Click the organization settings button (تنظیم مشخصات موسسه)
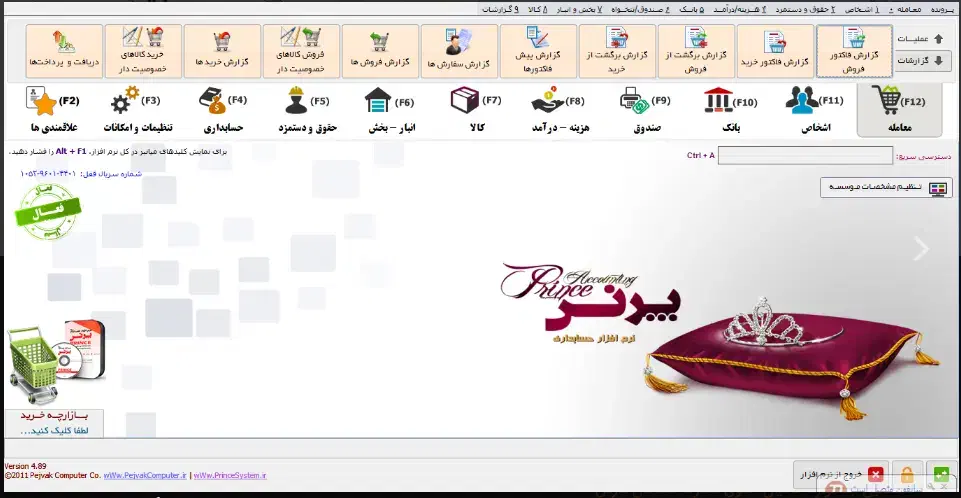The width and height of the screenshot is (961, 498). tap(887, 188)
